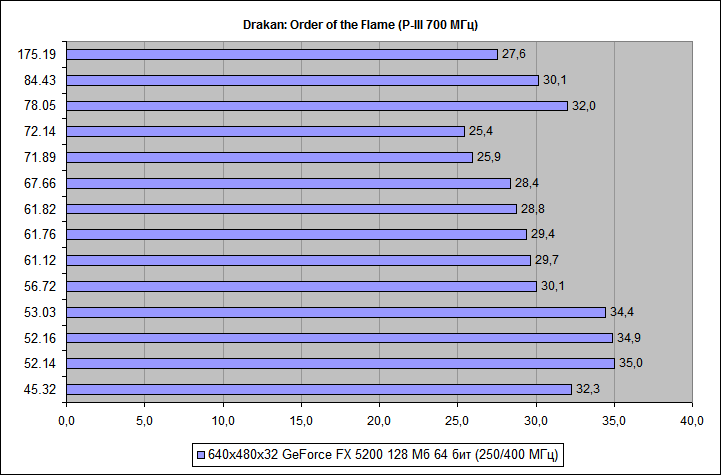Click the category label 45.32
Image resolution: width=721 pixels, height=475 pixels.
pyautogui.click(x=40, y=389)
